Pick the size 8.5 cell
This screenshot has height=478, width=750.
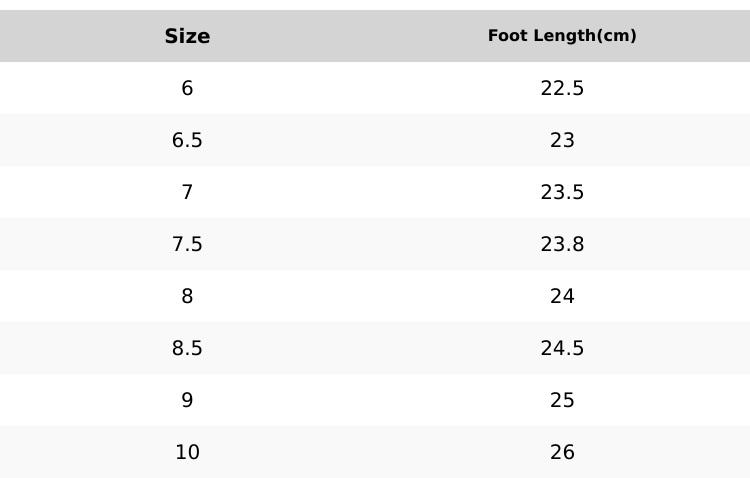click(x=187, y=348)
